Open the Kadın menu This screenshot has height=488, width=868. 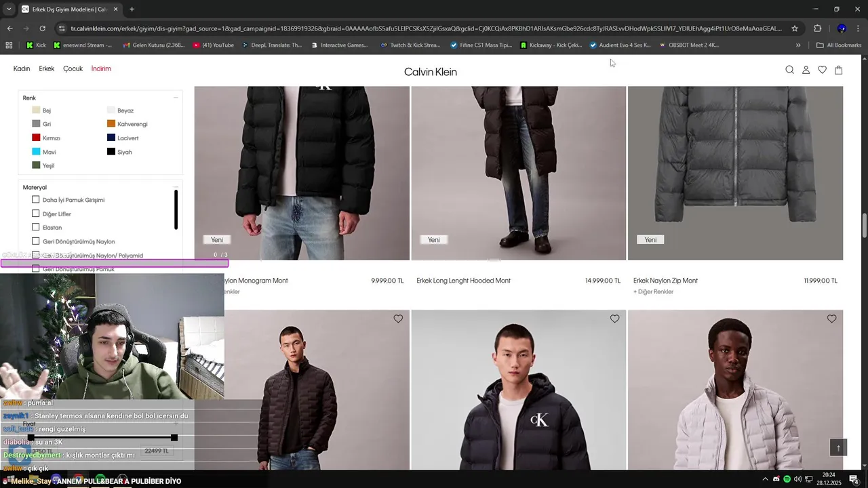pos(22,68)
